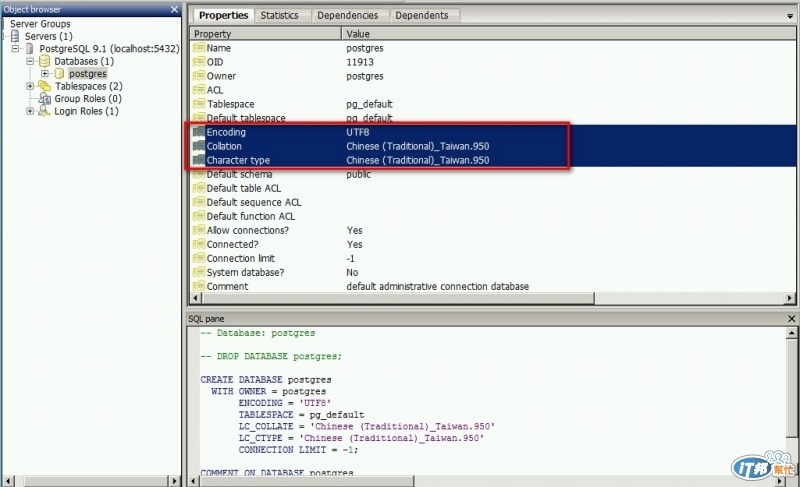Close the SQL pane
This screenshot has height=487, width=800.
(x=791, y=319)
